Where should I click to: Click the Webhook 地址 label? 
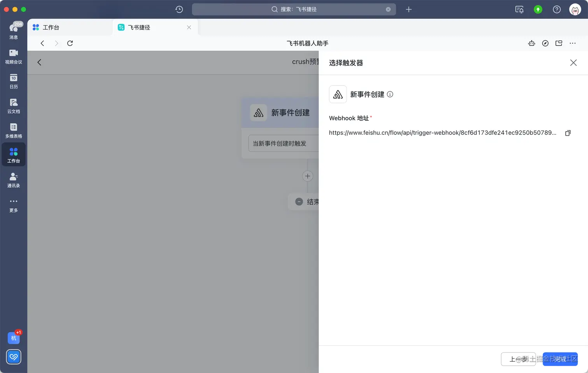[349, 118]
